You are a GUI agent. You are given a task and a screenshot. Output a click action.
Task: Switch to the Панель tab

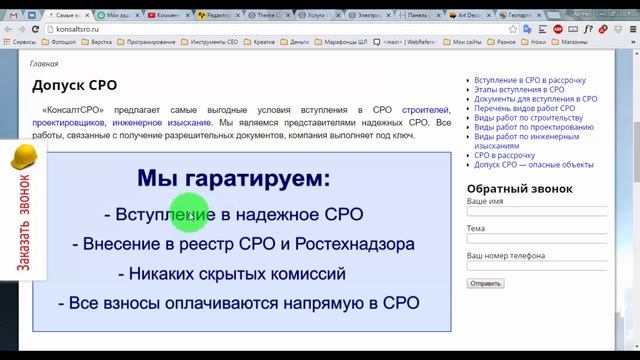point(420,16)
